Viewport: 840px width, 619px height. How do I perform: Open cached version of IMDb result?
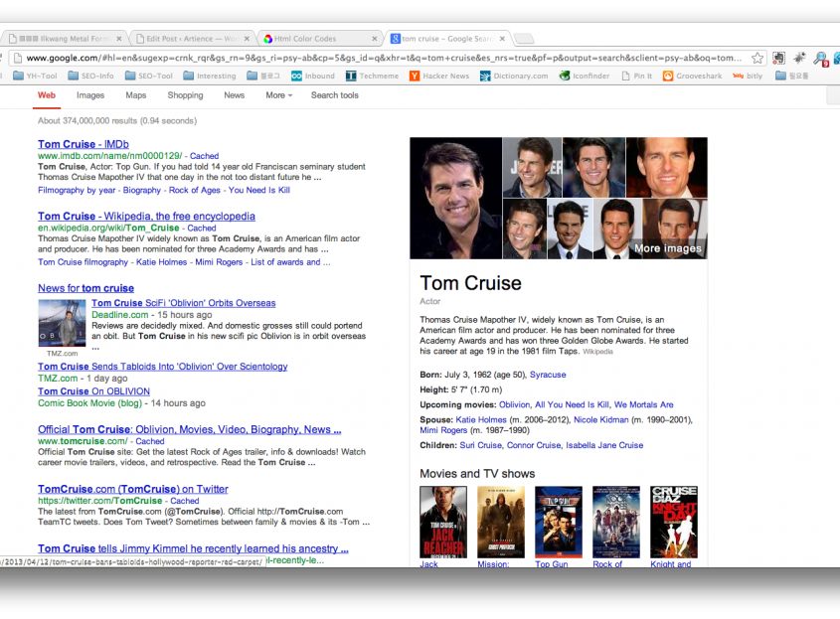click(x=204, y=156)
